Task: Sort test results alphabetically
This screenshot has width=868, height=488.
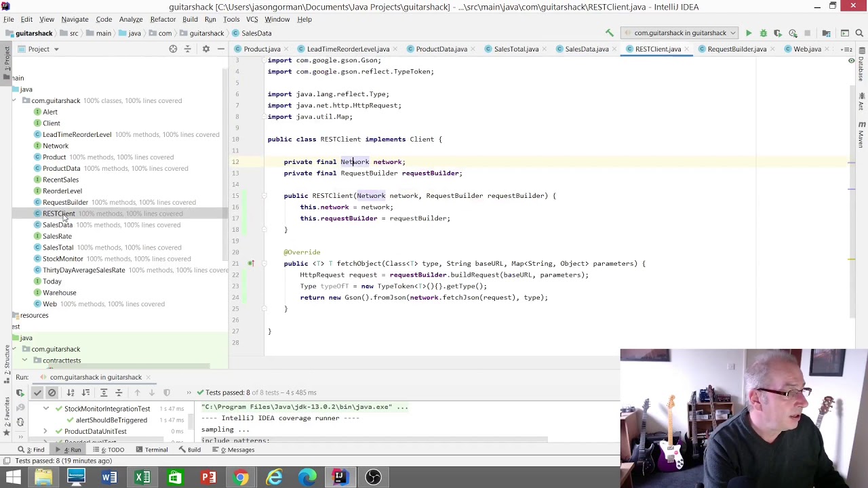Action: (71, 392)
